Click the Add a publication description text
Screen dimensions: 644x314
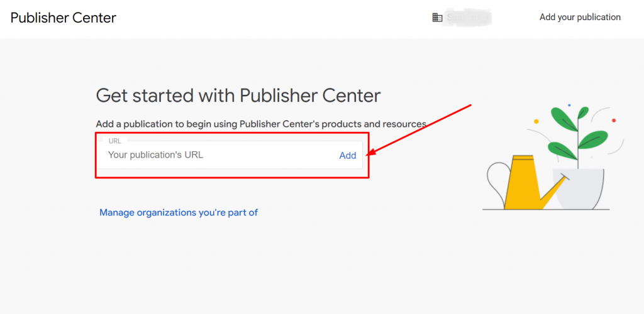261,124
